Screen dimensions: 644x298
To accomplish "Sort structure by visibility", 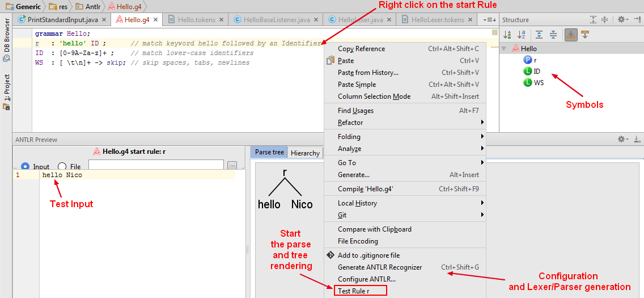I will tap(507, 35).
